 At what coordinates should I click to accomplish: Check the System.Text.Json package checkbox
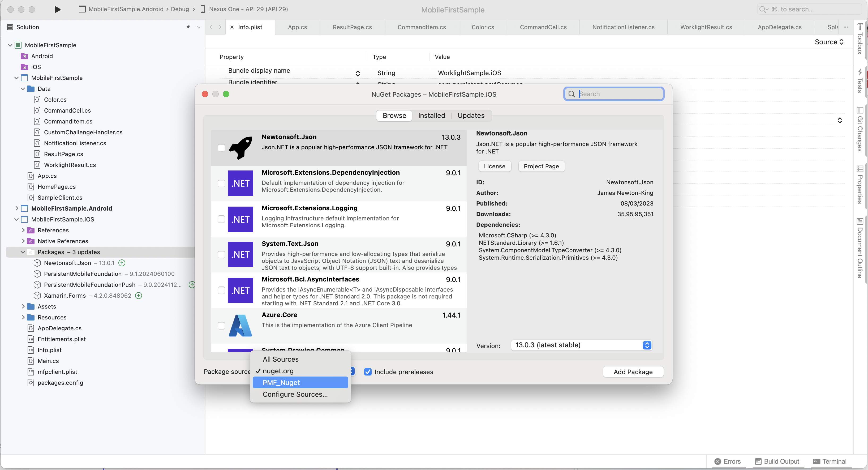click(221, 255)
